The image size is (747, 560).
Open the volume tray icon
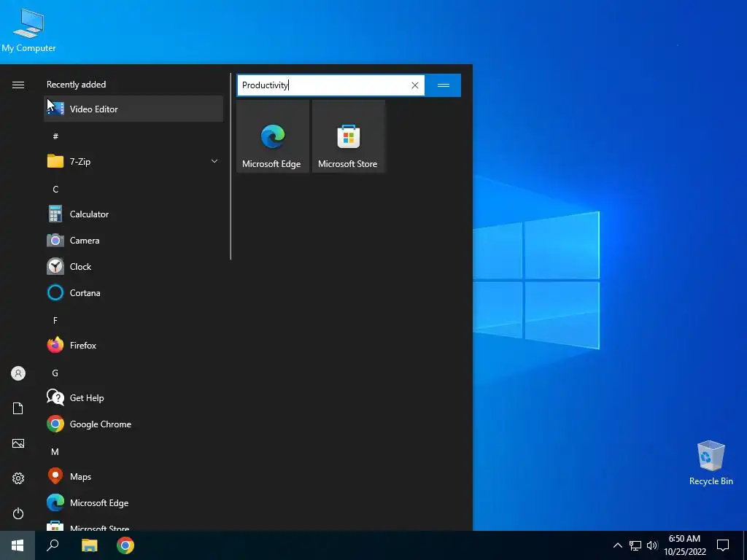(x=652, y=545)
